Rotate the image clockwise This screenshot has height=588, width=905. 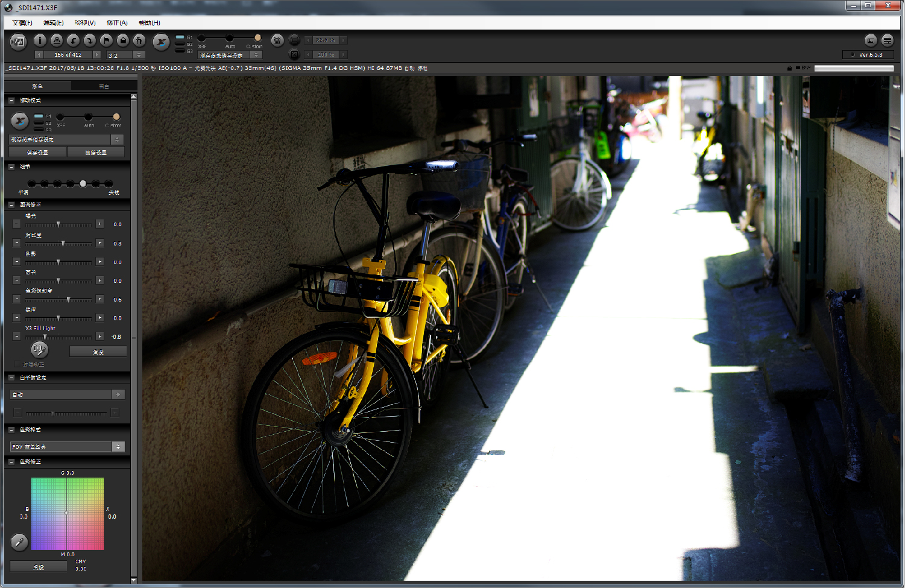coord(90,40)
